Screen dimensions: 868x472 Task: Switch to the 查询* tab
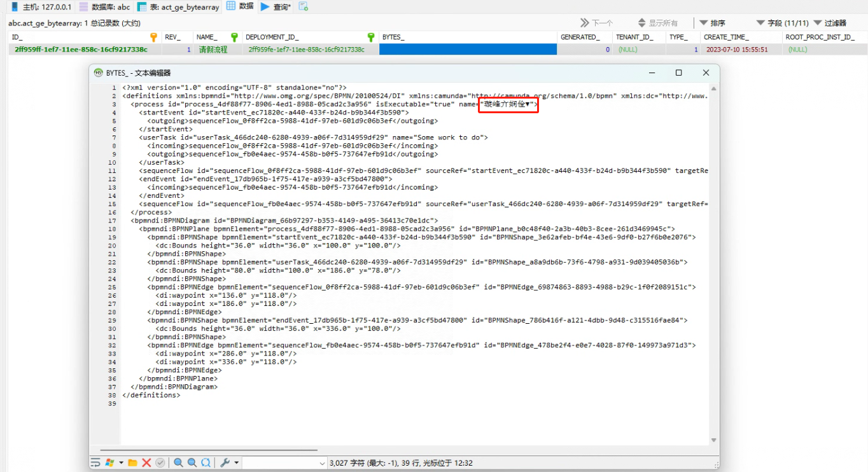(276, 7)
